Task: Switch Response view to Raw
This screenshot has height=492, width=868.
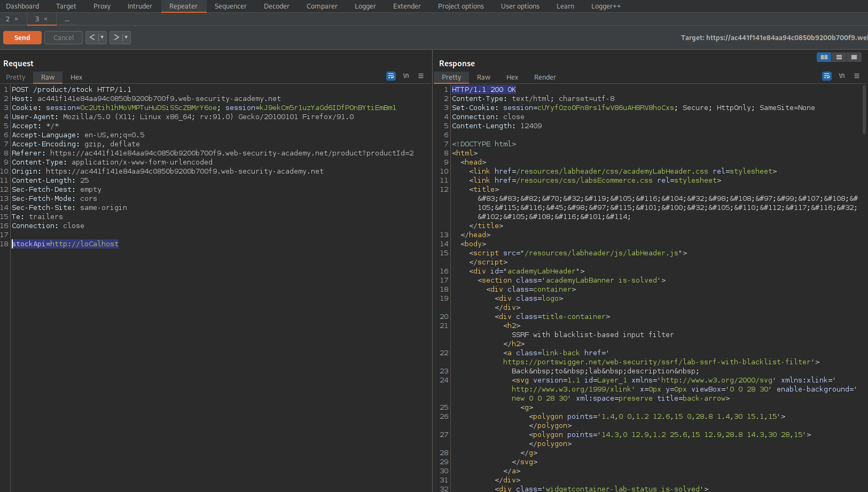Action: pos(484,77)
